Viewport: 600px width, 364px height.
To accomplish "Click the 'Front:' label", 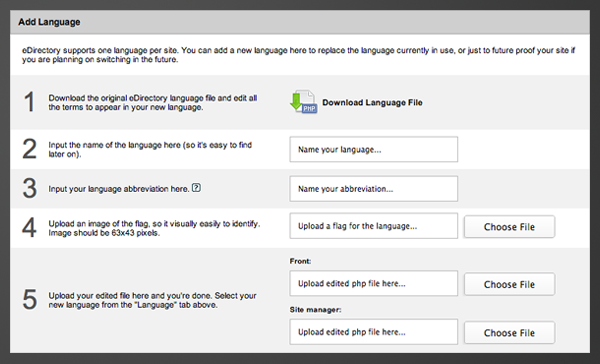I will [x=300, y=261].
